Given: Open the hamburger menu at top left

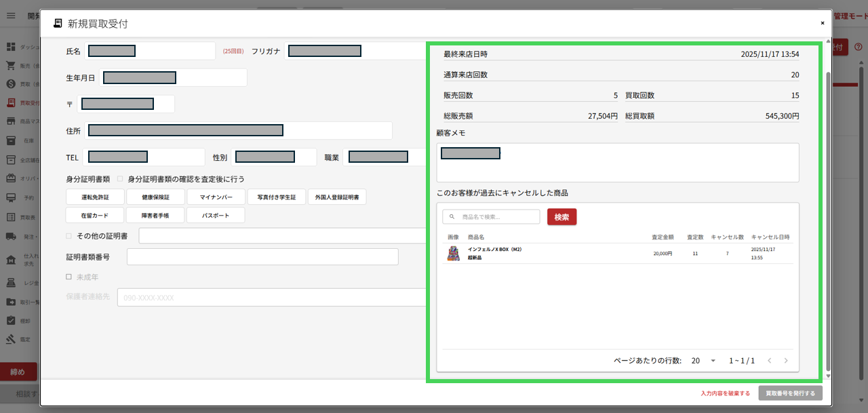Looking at the screenshot, I should tap(11, 15).
